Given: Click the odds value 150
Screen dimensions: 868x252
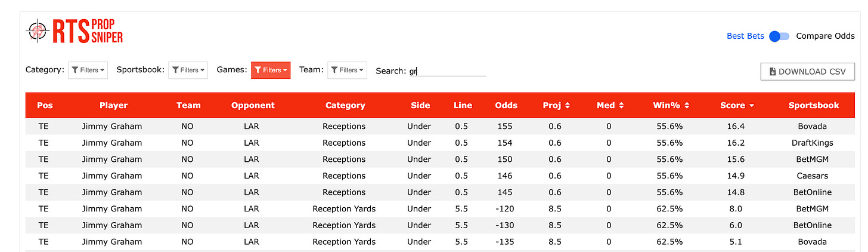Looking at the screenshot, I should click(504, 159).
